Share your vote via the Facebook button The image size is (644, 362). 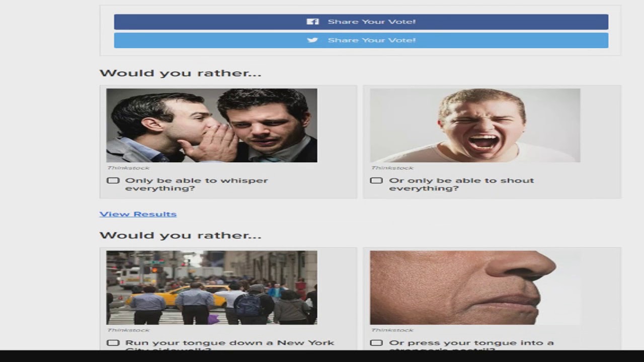click(x=361, y=22)
